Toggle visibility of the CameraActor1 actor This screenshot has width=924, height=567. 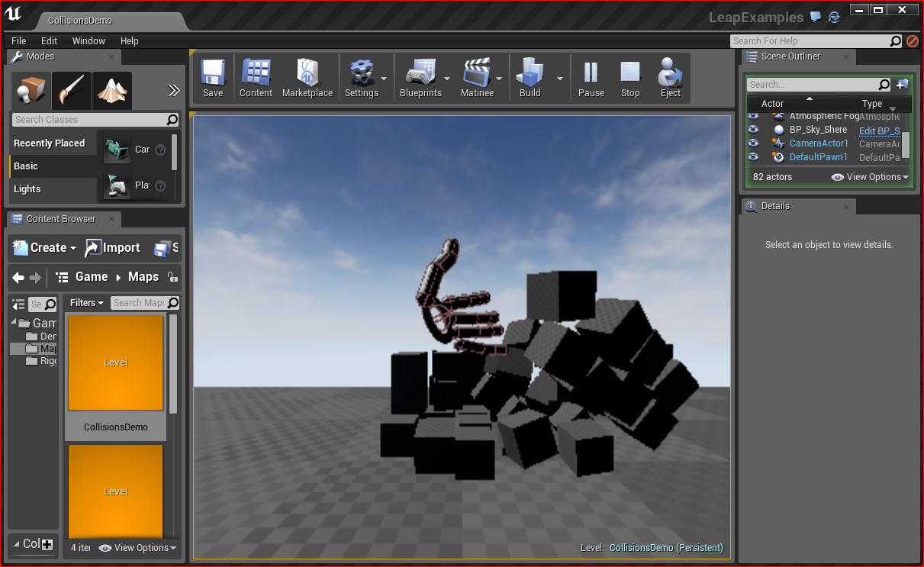(754, 143)
